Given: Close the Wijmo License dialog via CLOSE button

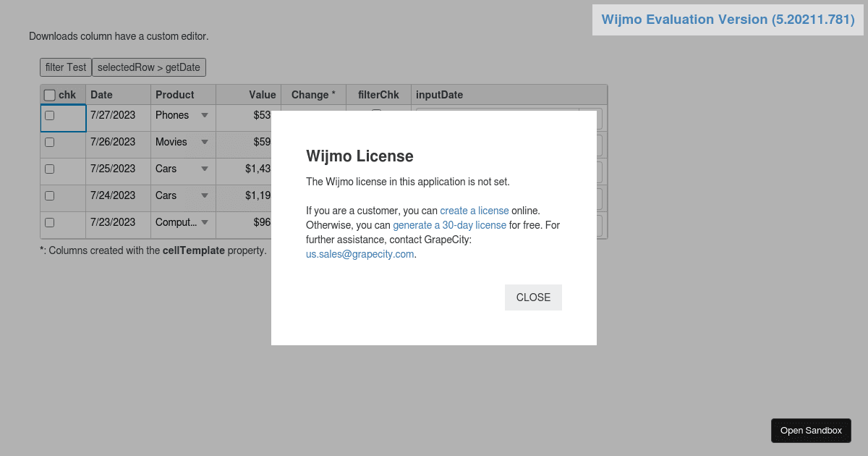Looking at the screenshot, I should [533, 297].
